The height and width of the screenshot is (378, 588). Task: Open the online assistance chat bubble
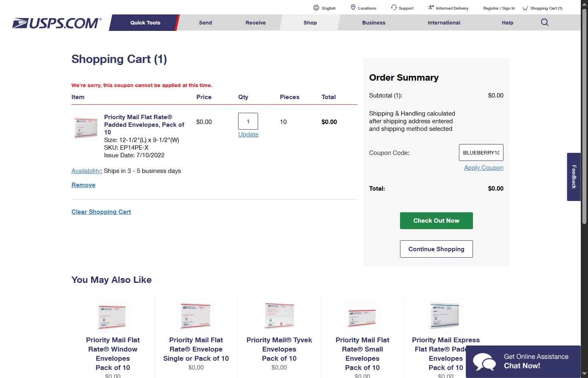click(x=485, y=362)
